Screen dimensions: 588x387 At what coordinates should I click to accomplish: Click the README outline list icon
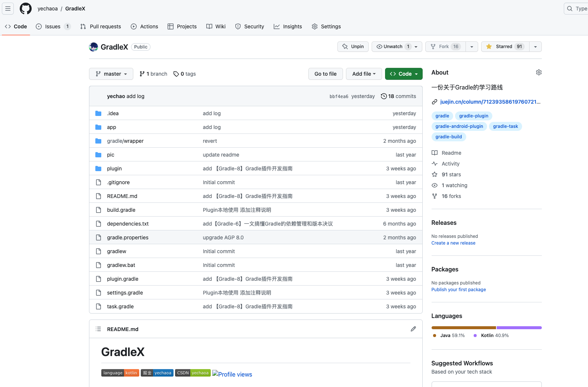click(x=98, y=329)
